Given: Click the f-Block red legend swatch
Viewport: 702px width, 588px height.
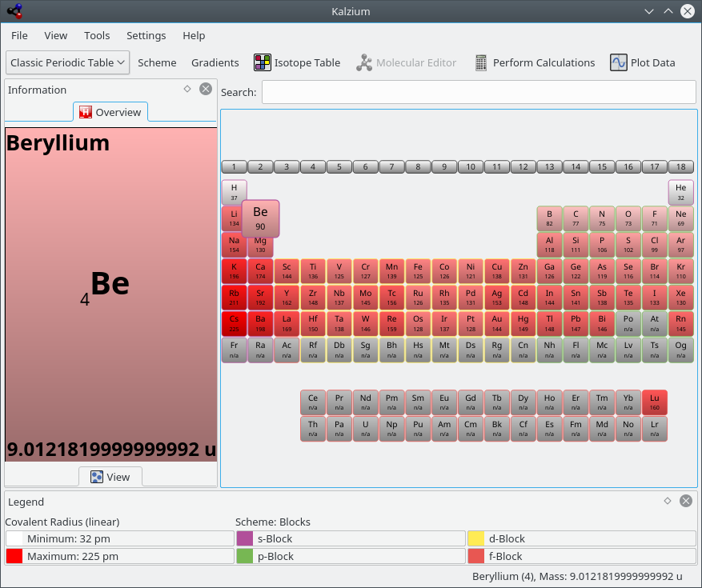Looking at the screenshot, I should (x=476, y=556).
